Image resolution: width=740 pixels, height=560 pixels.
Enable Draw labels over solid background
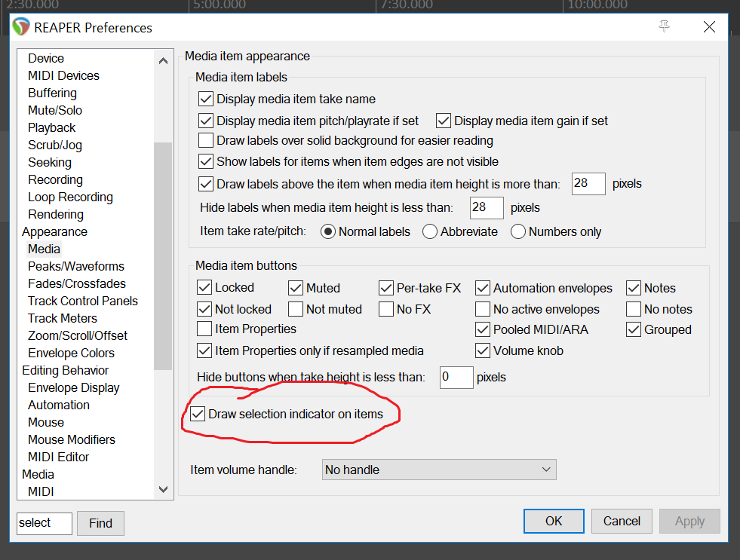coord(206,140)
